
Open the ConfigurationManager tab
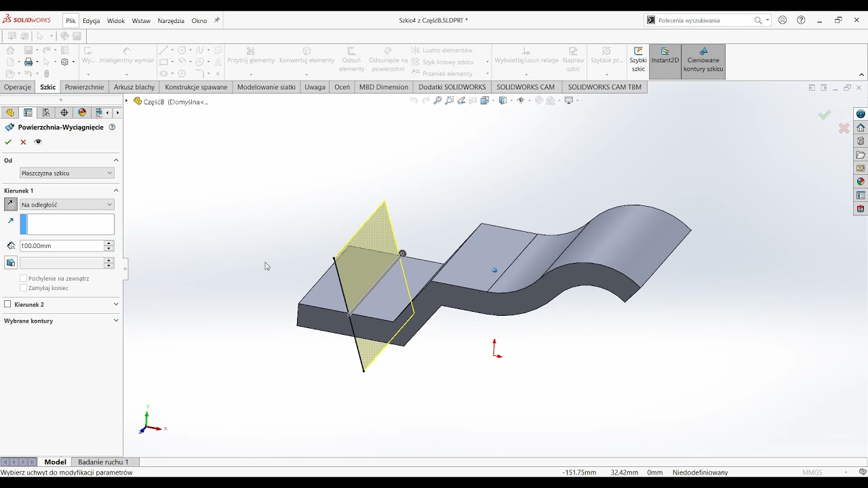(x=46, y=113)
